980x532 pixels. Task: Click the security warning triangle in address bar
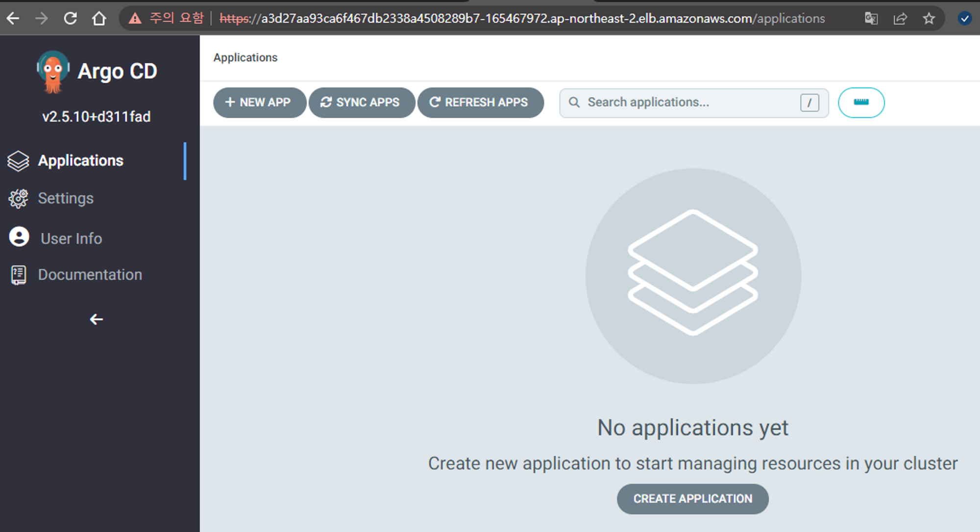click(x=135, y=19)
